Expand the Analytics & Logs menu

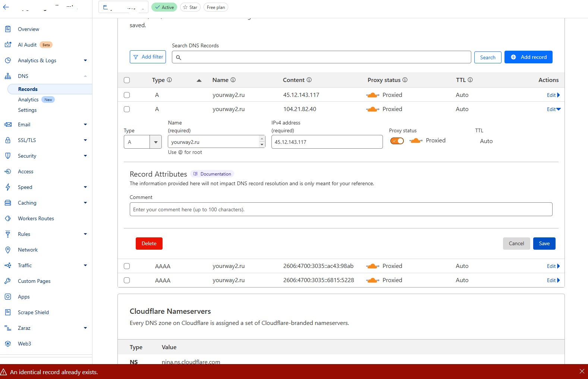pyautogui.click(x=85, y=60)
